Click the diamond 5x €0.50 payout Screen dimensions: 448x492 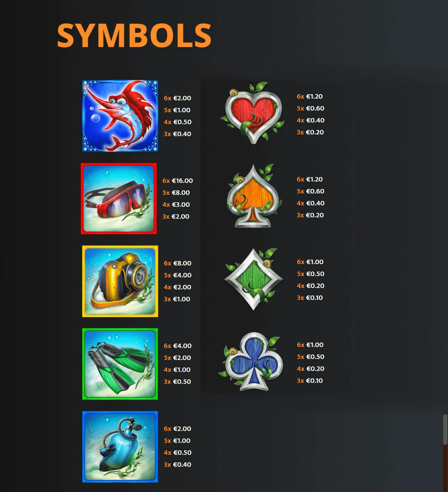(x=310, y=274)
